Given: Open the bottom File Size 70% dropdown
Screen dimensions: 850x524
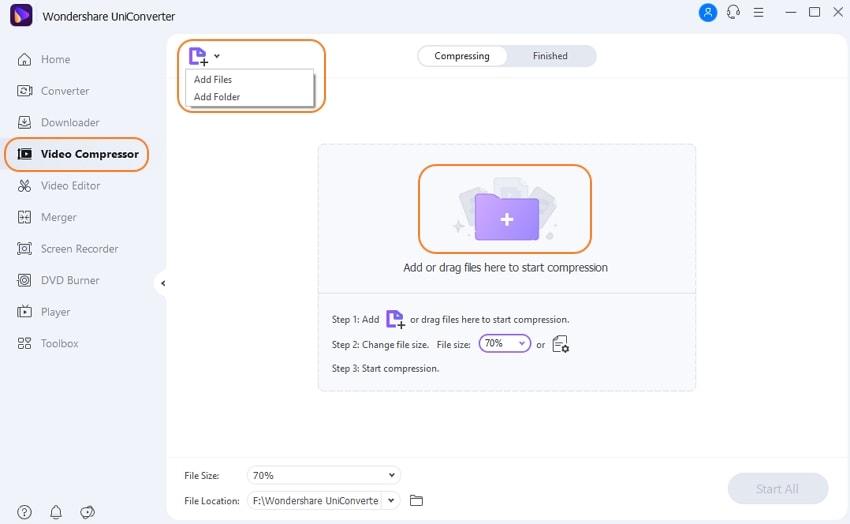Looking at the screenshot, I should click(324, 475).
